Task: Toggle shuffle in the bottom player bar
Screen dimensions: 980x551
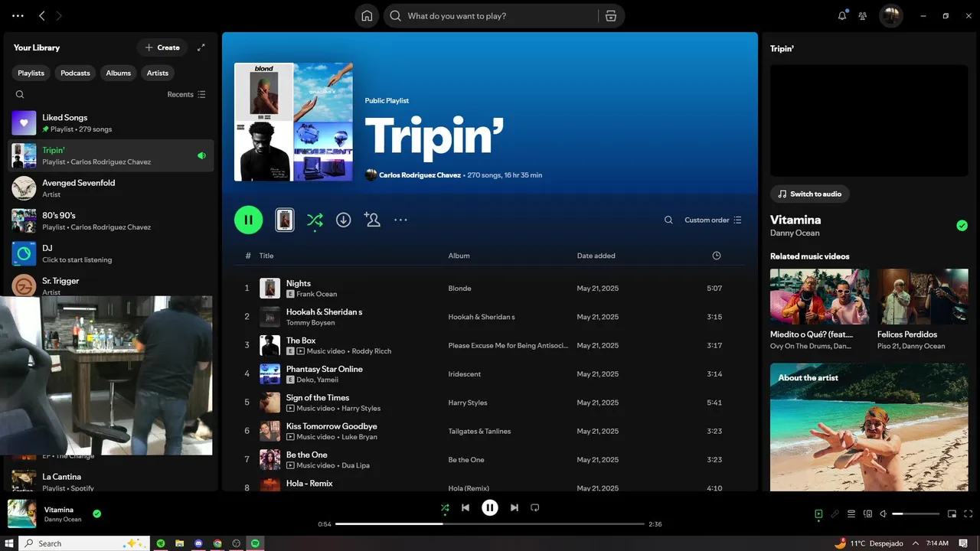Action: click(x=445, y=507)
